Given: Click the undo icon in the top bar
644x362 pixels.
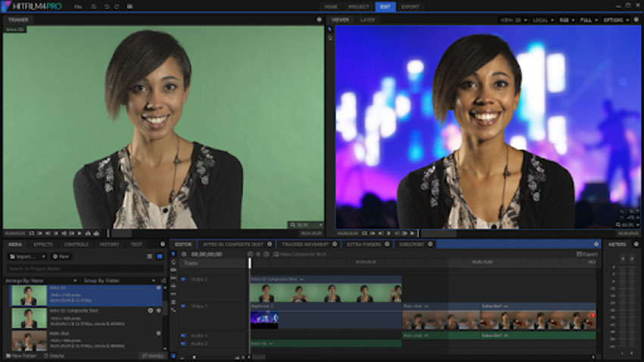Looking at the screenshot, I should [x=105, y=6].
